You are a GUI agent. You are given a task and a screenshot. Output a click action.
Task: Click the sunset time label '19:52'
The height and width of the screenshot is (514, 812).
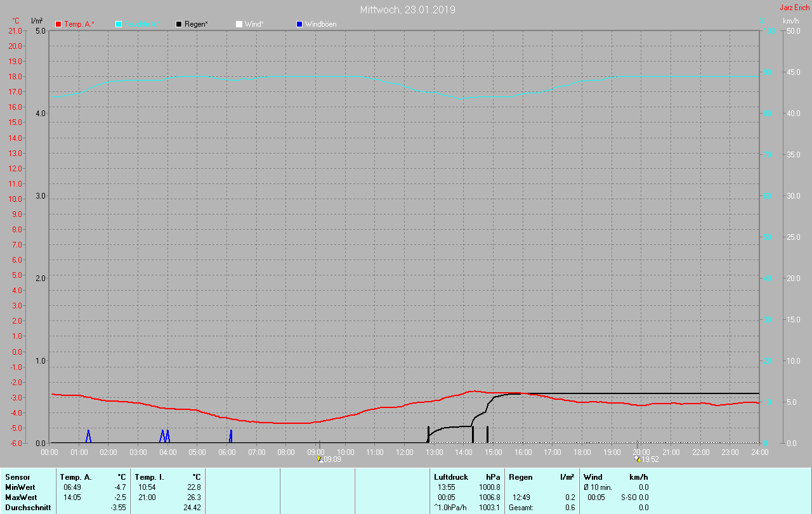point(650,459)
